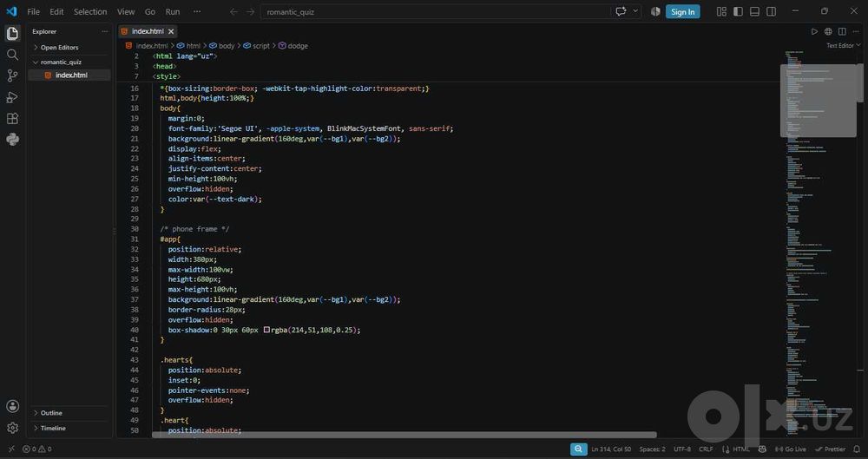Image resolution: width=868 pixels, height=459 pixels.
Task: Click the Sign In button
Action: point(682,11)
